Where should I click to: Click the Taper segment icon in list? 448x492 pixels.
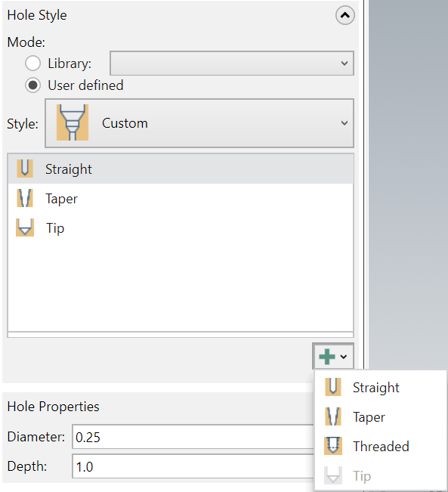coord(25,198)
